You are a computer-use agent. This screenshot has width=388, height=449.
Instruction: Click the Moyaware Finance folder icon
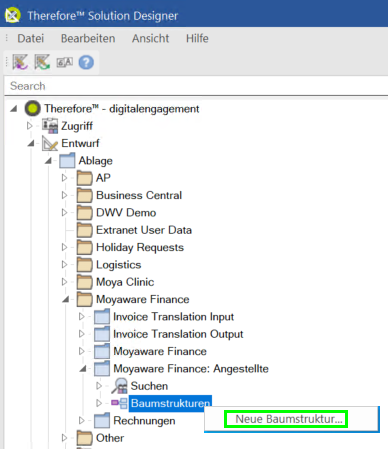(x=85, y=299)
